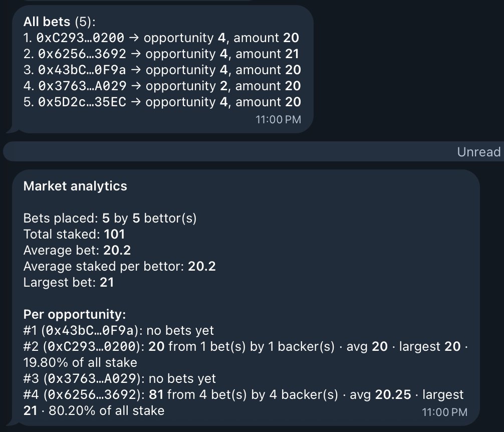Click the Largest bet 21 line
The height and width of the screenshot is (432, 504).
click(x=69, y=283)
